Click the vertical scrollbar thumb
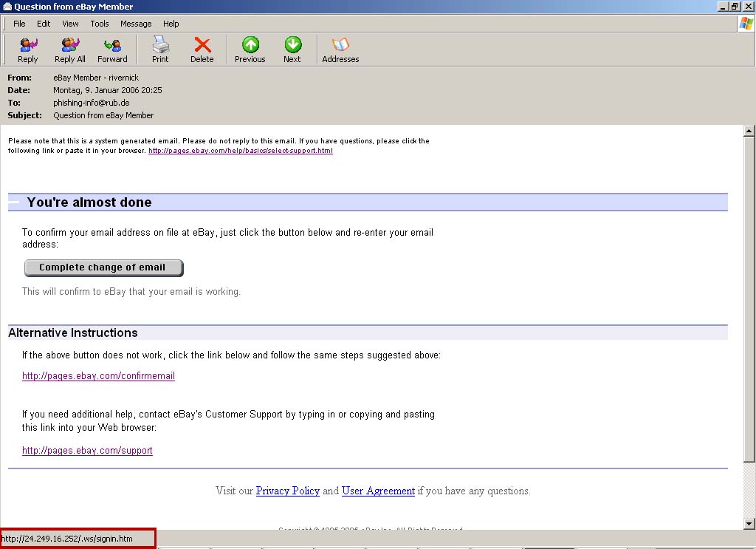 pyautogui.click(x=749, y=299)
